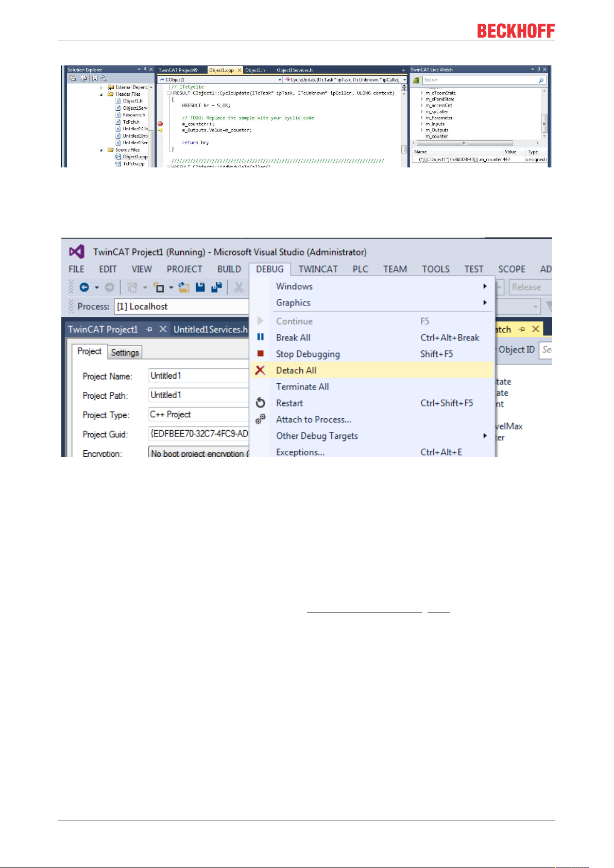
Task: Open the TWINCAT menu
Action: [318, 269]
